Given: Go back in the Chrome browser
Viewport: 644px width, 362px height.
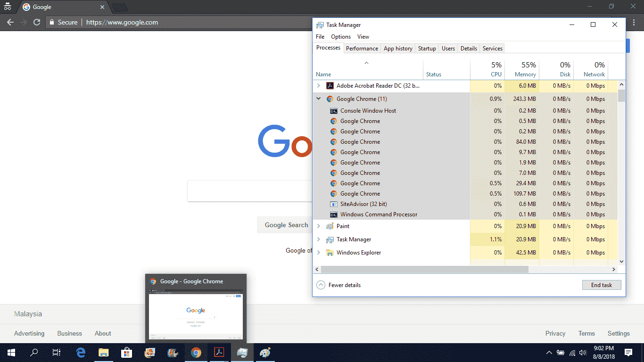Looking at the screenshot, I should click(x=10, y=22).
